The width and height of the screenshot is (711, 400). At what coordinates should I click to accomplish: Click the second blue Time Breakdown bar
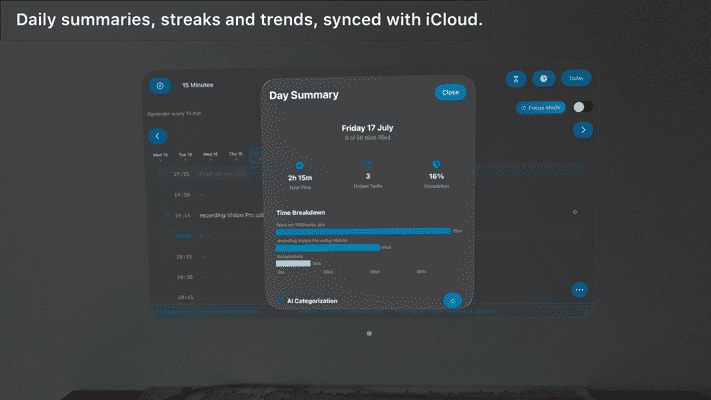[x=328, y=248]
